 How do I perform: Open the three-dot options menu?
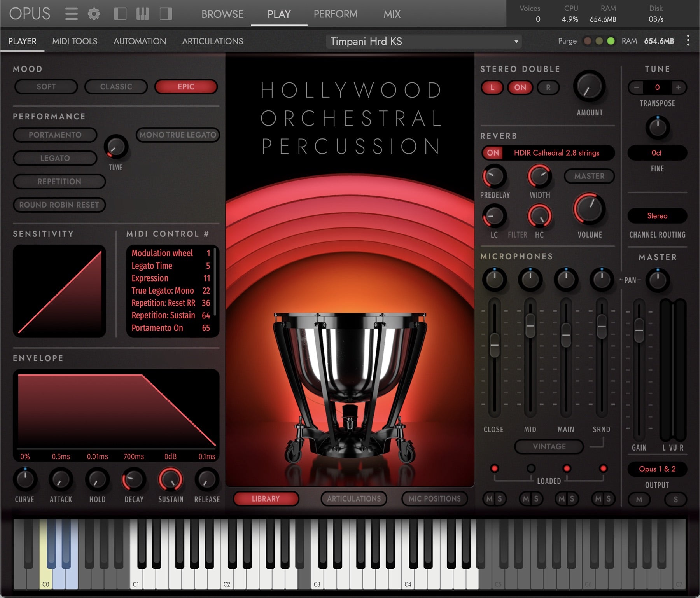pyautogui.click(x=688, y=41)
